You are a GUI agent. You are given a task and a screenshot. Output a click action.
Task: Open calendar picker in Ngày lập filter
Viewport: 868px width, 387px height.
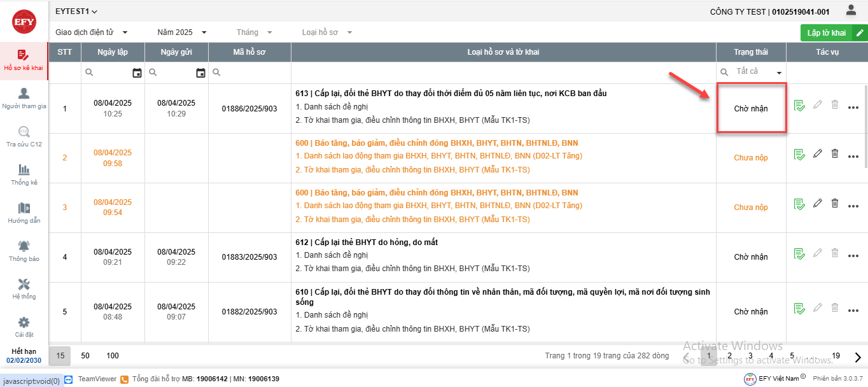(x=137, y=73)
